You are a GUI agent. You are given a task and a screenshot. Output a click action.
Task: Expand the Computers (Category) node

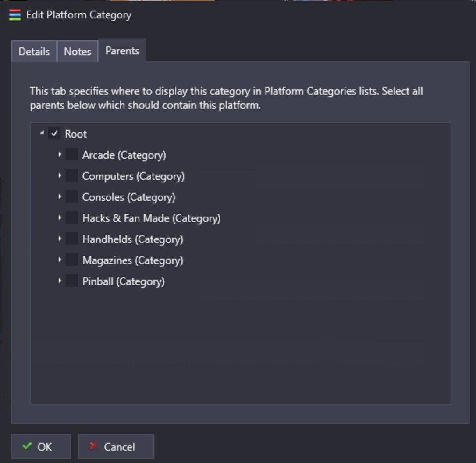(x=60, y=175)
